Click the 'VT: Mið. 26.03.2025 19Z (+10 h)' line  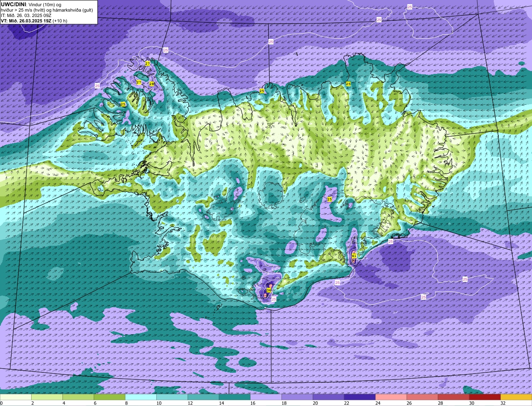[x=34, y=20]
